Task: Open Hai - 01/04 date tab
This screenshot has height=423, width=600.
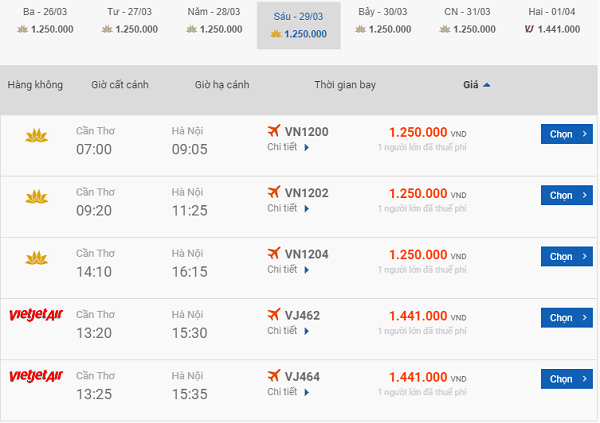Action: [x=551, y=20]
